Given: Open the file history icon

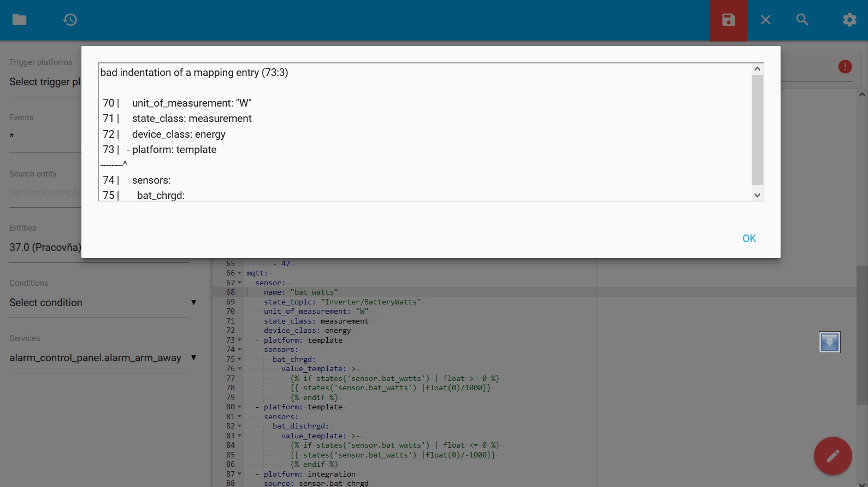Looking at the screenshot, I should [x=70, y=20].
